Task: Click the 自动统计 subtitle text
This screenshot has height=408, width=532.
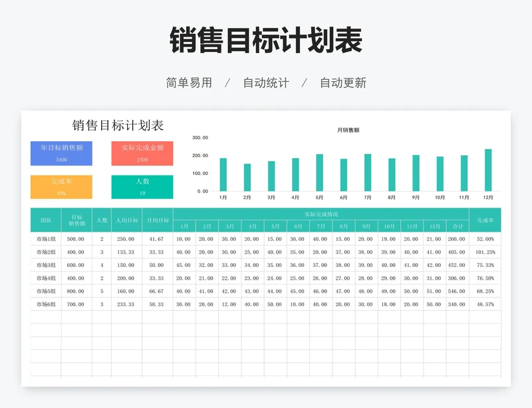Action: click(x=266, y=83)
